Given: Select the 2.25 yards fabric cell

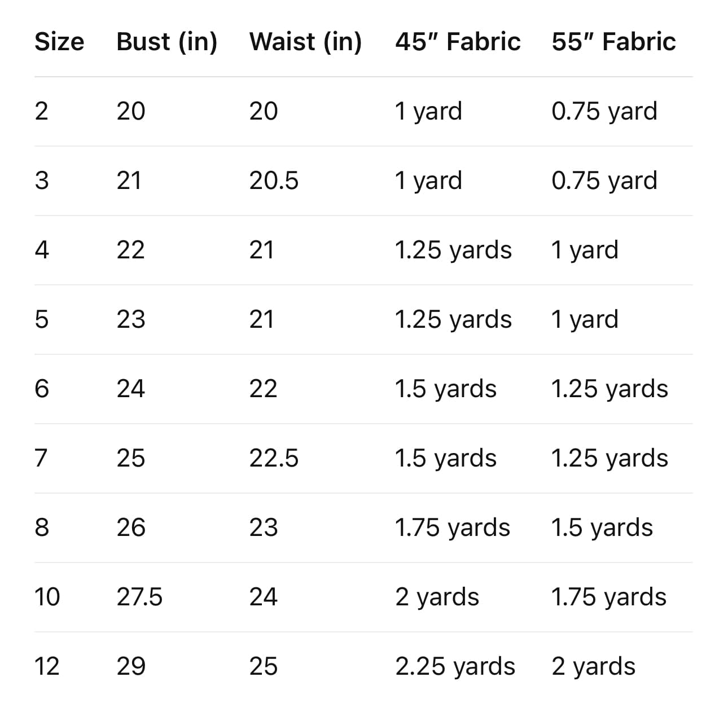Looking at the screenshot, I should (x=455, y=666).
